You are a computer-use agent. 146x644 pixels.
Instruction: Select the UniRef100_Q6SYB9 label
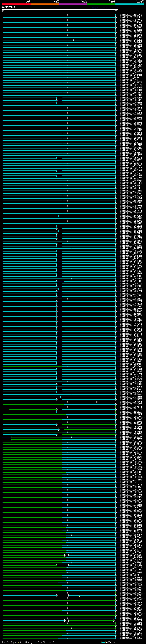coord(131,42)
